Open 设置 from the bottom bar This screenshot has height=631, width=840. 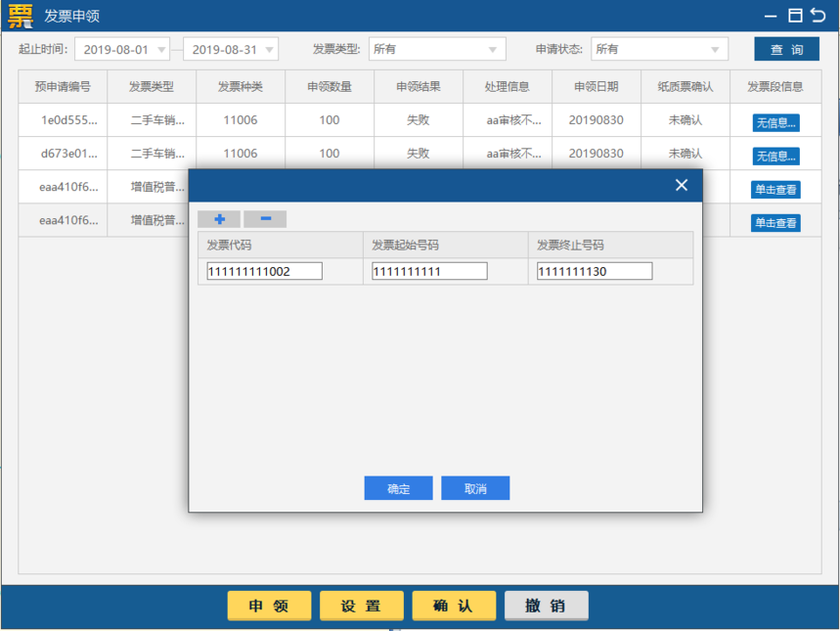[361, 606]
